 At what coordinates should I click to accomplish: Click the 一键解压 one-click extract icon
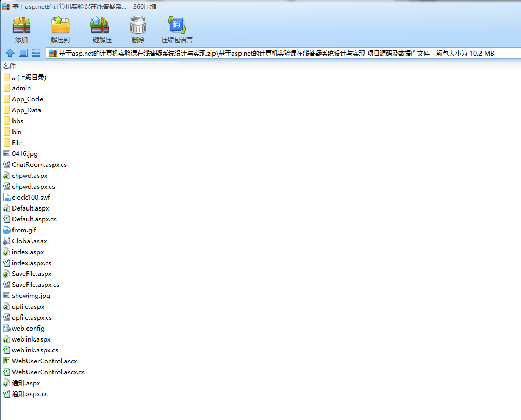point(99,25)
